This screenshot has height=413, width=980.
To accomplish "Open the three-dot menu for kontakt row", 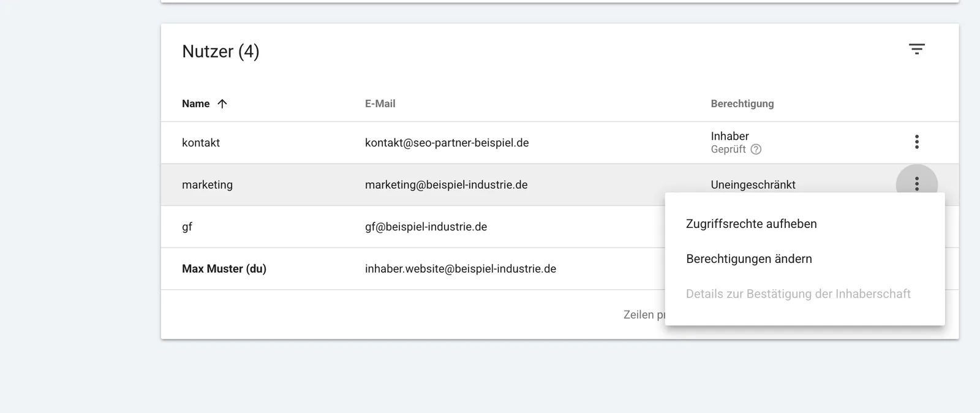I will click(x=916, y=142).
